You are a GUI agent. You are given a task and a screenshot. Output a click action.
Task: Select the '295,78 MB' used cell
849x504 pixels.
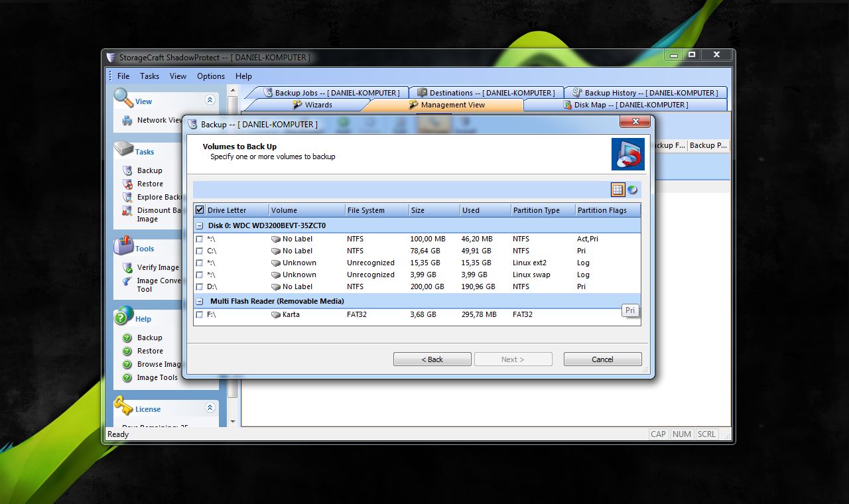479,314
